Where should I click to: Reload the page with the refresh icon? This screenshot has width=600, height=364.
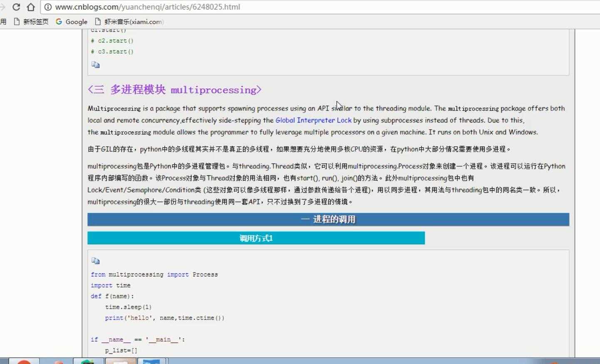point(16,7)
